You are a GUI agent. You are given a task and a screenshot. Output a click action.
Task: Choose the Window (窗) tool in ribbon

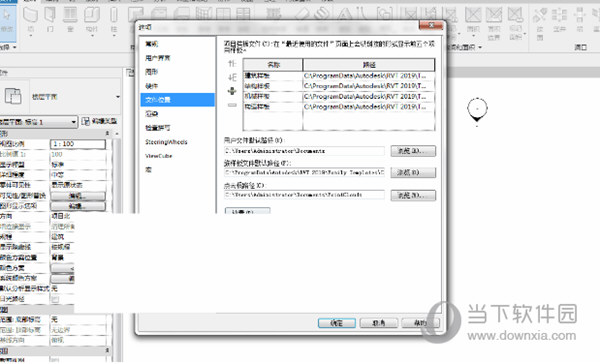click(x=70, y=19)
